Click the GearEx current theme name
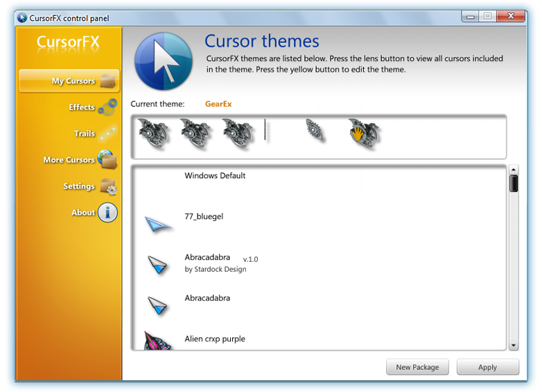This screenshot has width=542, height=392. (218, 104)
